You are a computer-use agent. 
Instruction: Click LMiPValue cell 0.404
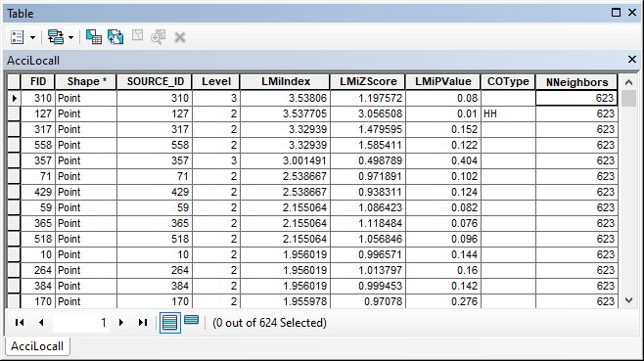click(442, 160)
